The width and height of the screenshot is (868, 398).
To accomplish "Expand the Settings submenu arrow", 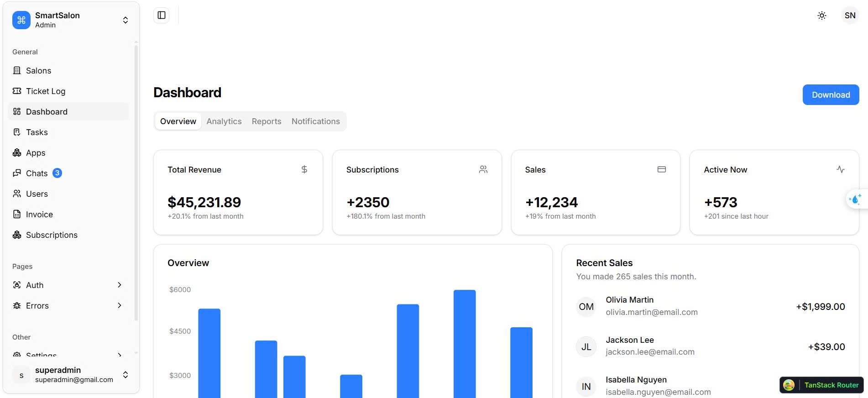I will [120, 355].
